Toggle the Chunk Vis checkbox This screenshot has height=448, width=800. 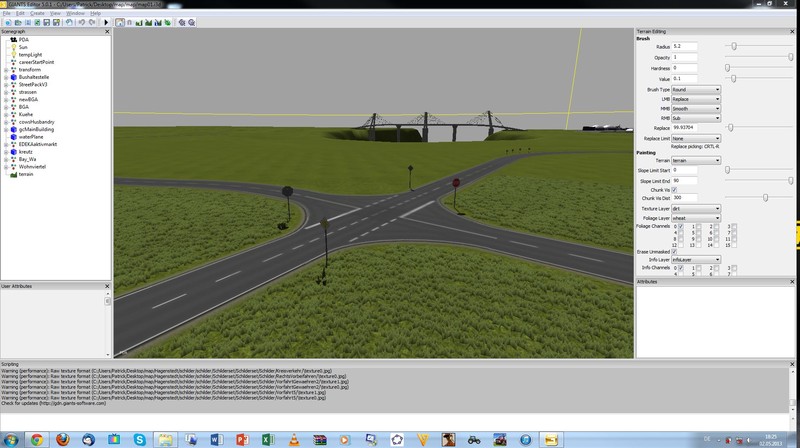[x=674, y=190]
